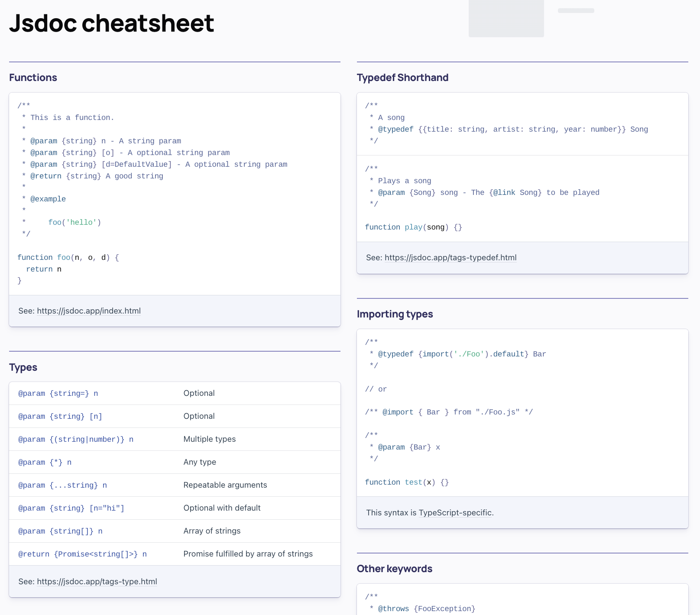Click the '@param {string} [o]' optional param line

pos(126,153)
